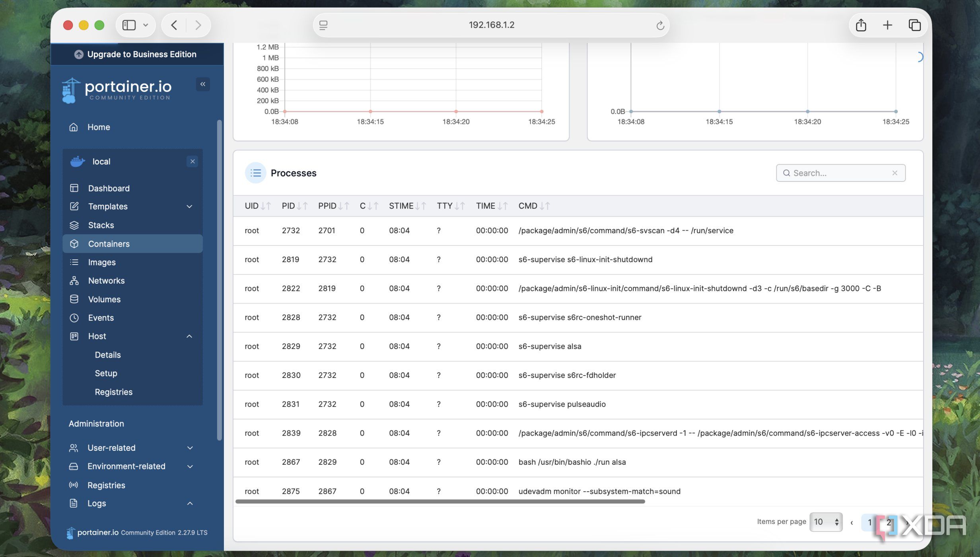Click the Processes list icon

(255, 173)
